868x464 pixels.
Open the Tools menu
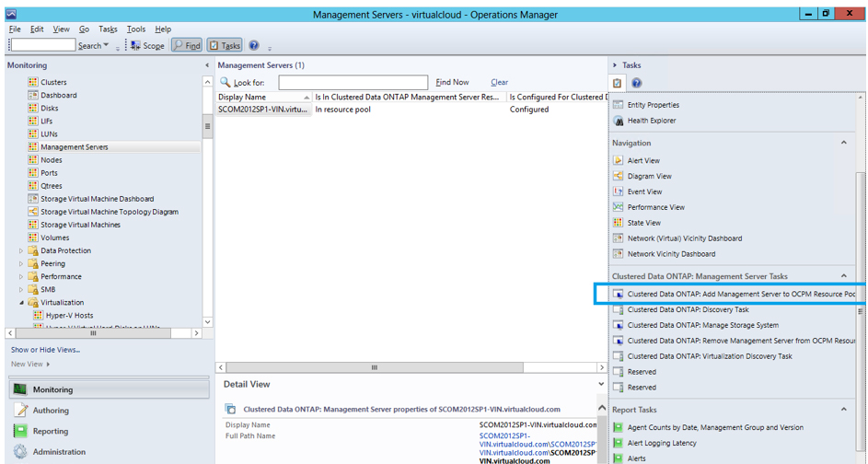point(135,29)
